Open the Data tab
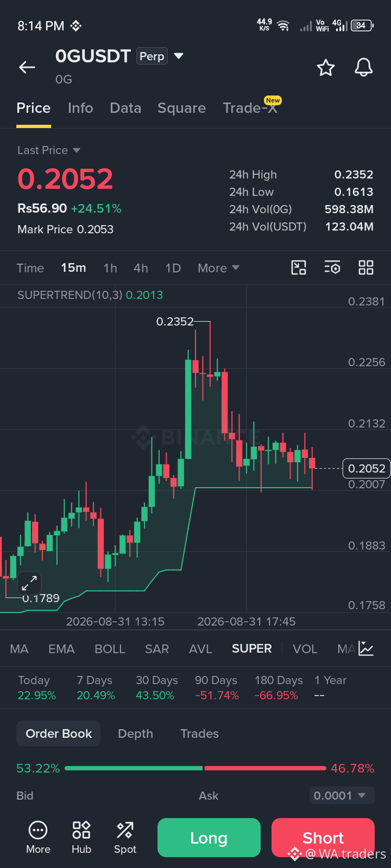 point(125,108)
